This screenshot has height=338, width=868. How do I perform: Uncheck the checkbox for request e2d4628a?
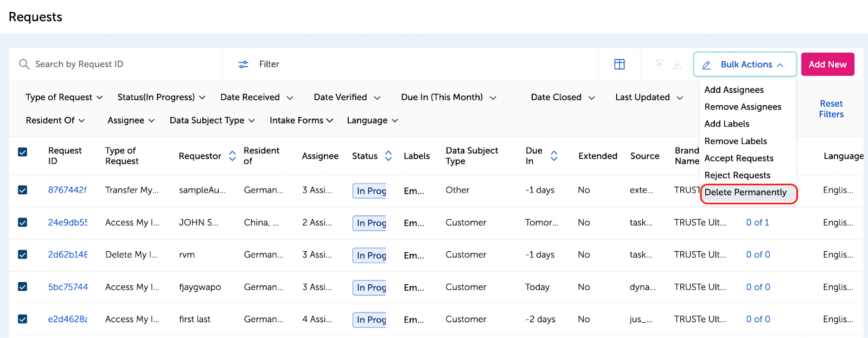pos(23,319)
